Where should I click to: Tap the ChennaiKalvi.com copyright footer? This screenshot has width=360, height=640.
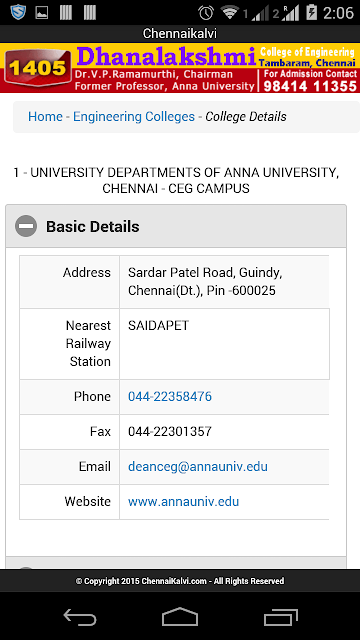pyautogui.click(x=180, y=581)
